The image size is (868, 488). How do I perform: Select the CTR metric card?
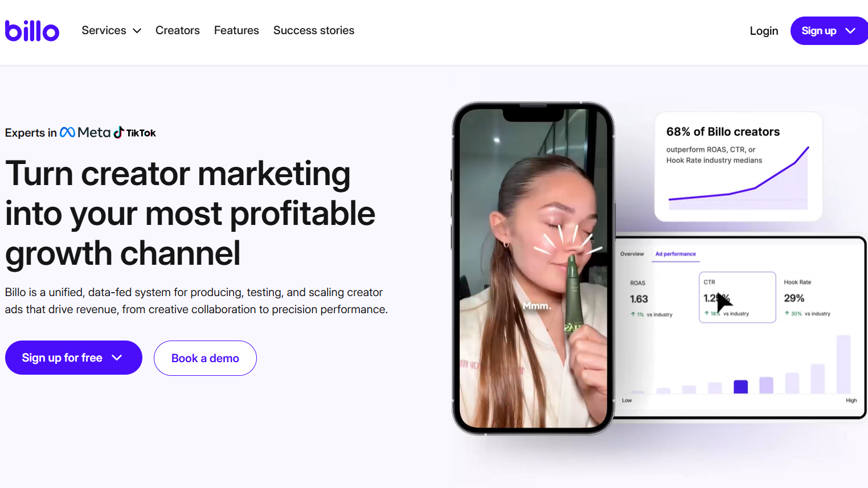[x=738, y=297]
